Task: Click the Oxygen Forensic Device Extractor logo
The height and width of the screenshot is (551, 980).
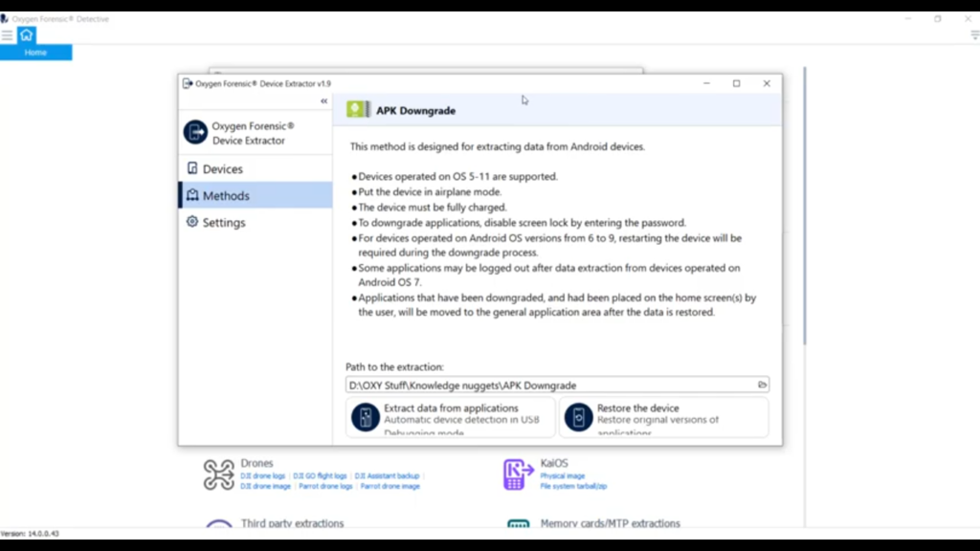Action: click(x=194, y=131)
